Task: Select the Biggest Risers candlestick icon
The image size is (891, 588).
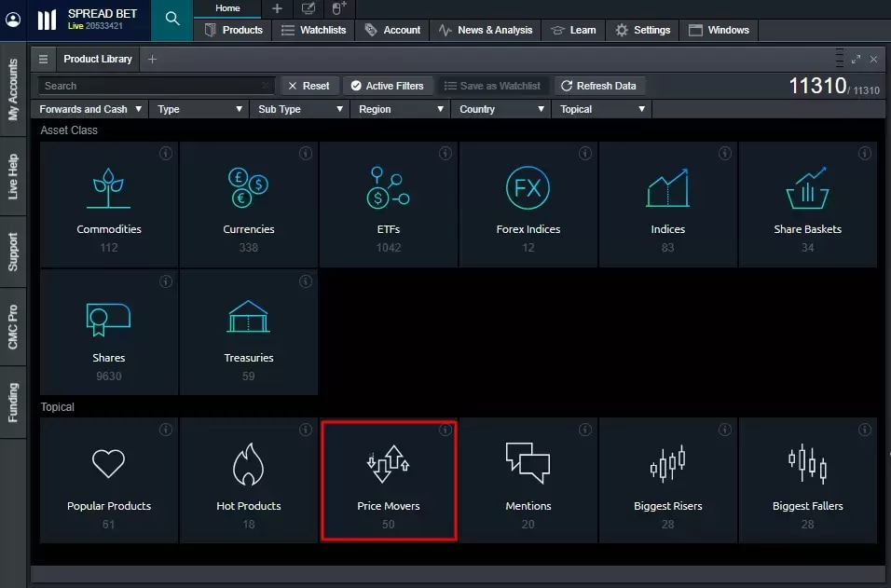Action: pos(667,463)
